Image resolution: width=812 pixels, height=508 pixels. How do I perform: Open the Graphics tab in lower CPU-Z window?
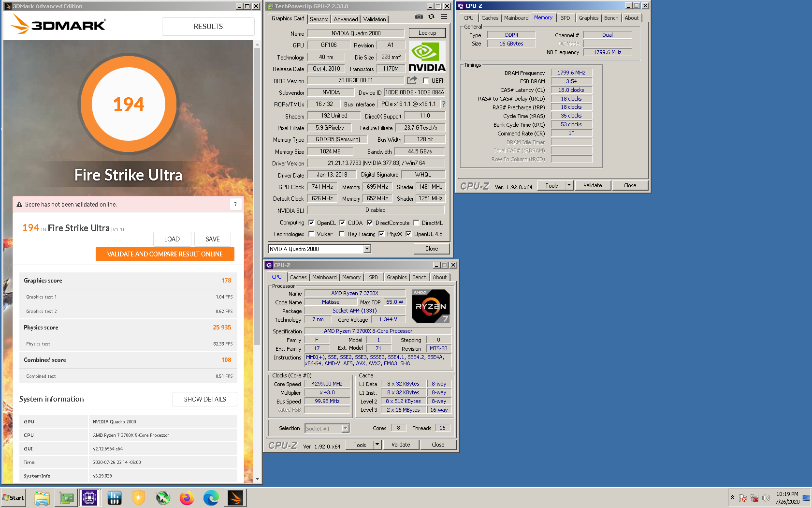(397, 277)
